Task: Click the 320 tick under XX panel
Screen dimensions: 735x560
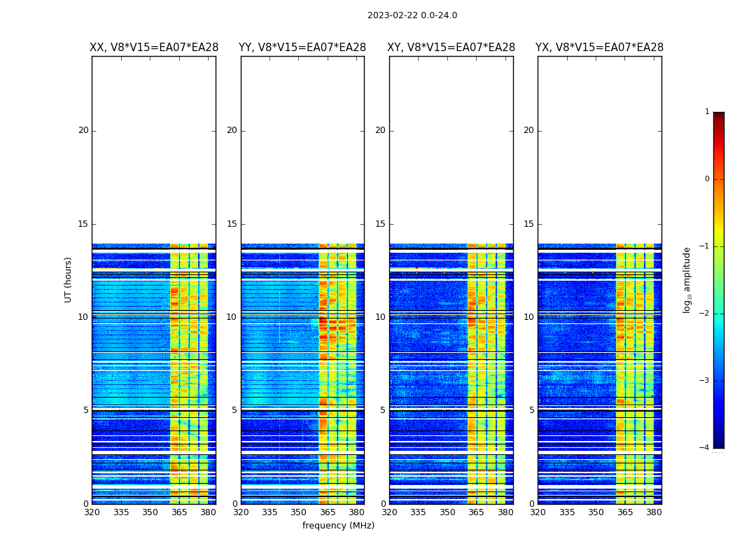Action: (92, 512)
